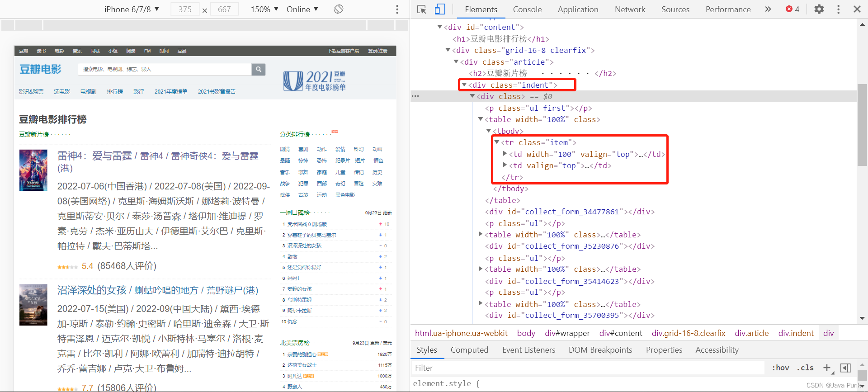Click html.ua-iphone.ua-webkit breadcrumb
Image resolution: width=868 pixels, height=392 pixels.
click(x=461, y=333)
